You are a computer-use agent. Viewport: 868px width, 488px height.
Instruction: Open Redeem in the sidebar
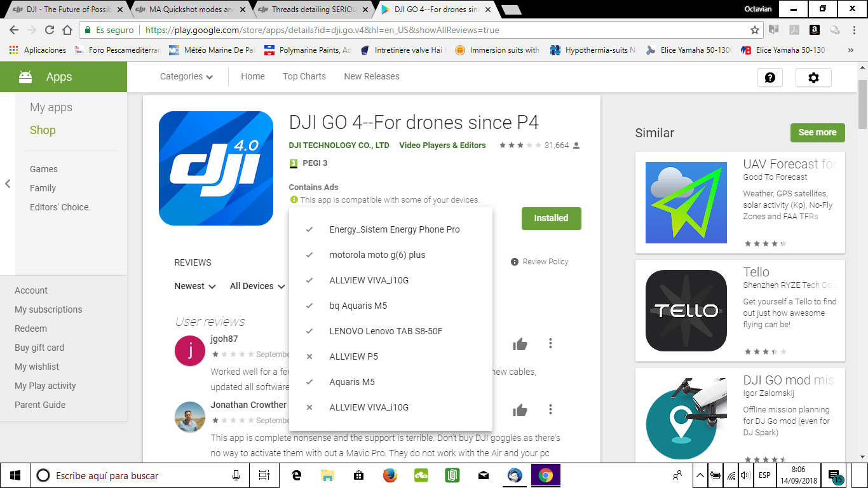coord(31,329)
